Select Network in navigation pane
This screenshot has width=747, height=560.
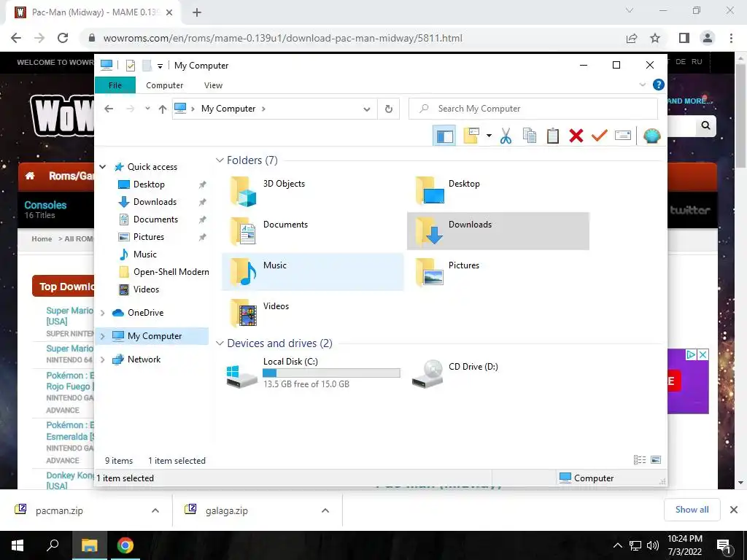144,359
